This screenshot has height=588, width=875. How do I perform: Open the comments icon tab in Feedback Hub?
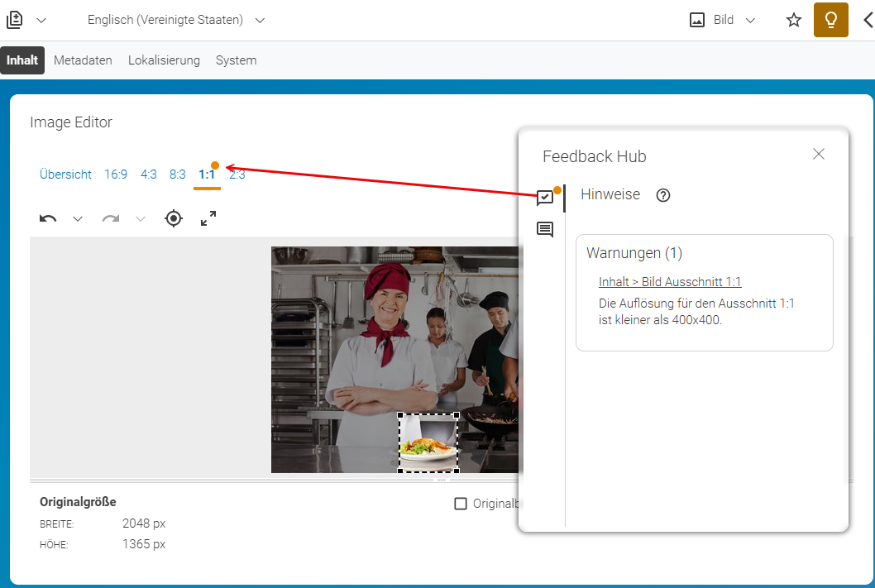click(545, 229)
